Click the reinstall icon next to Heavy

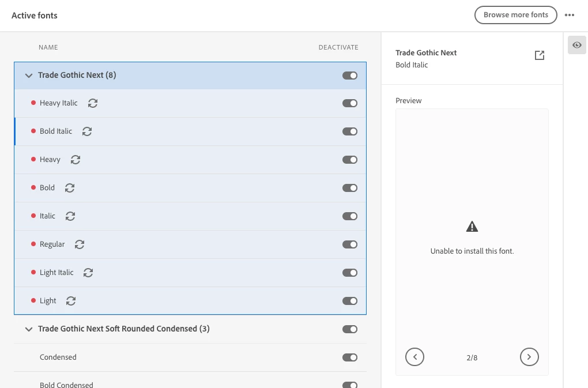pos(76,160)
